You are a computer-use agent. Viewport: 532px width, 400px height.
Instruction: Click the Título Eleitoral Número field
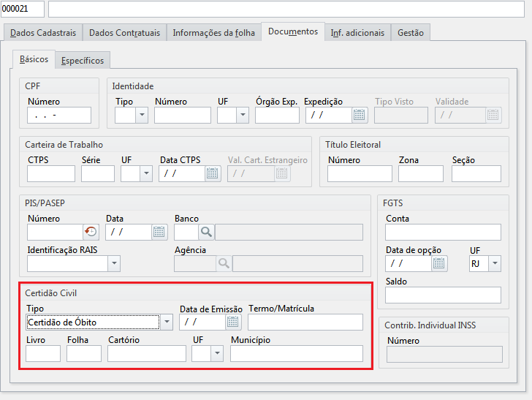click(360, 173)
